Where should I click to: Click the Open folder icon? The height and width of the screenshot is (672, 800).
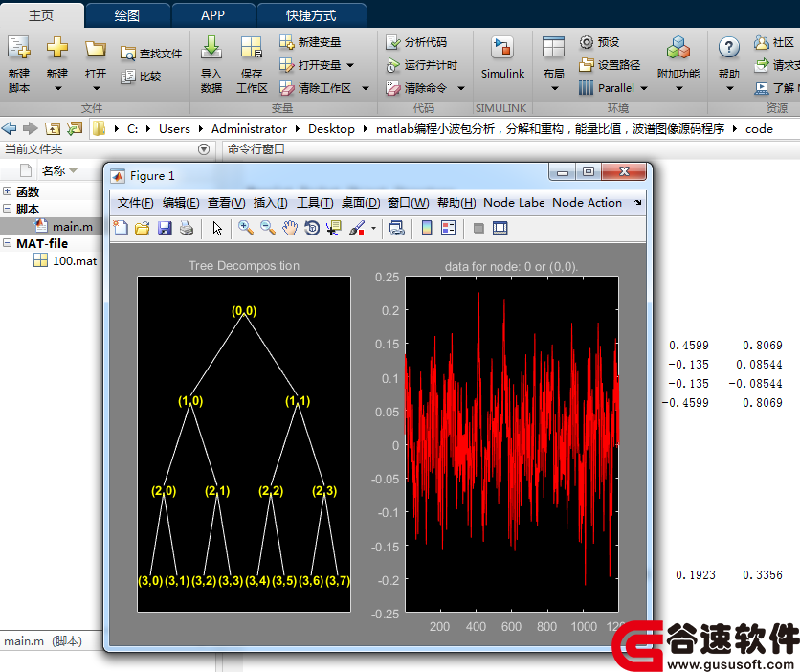point(96,49)
